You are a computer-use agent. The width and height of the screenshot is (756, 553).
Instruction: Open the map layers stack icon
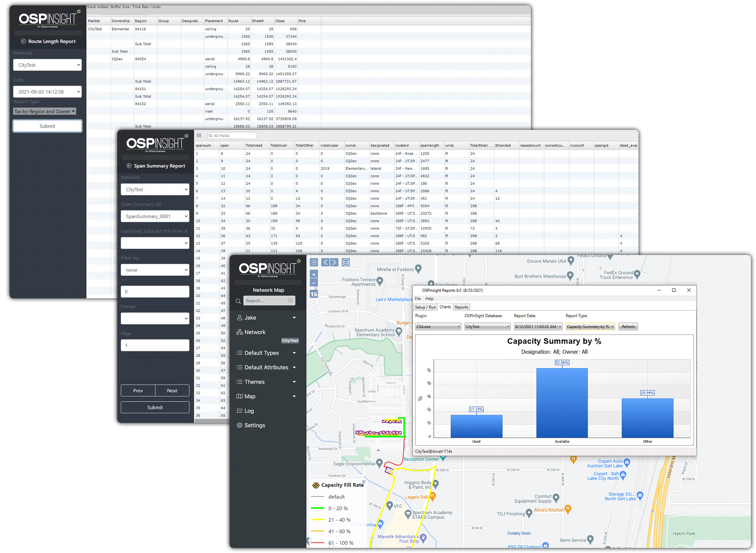pos(346,263)
